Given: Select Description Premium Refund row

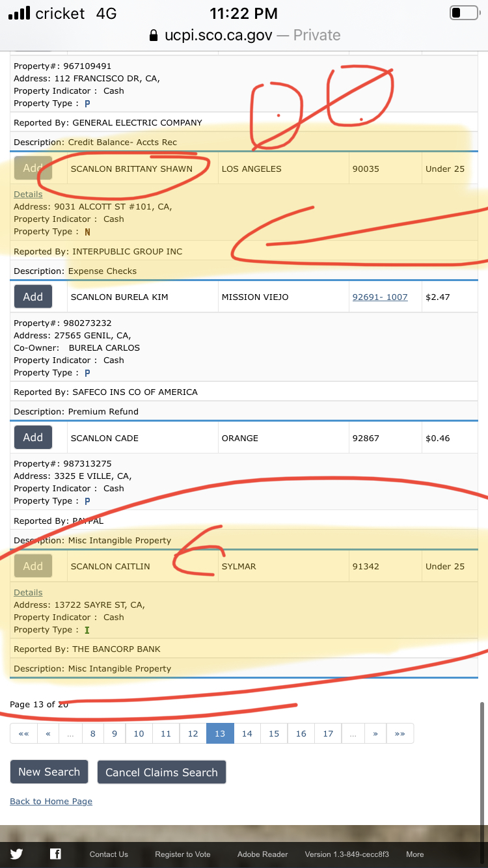Looking at the screenshot, I should click(x=244, y=411).
